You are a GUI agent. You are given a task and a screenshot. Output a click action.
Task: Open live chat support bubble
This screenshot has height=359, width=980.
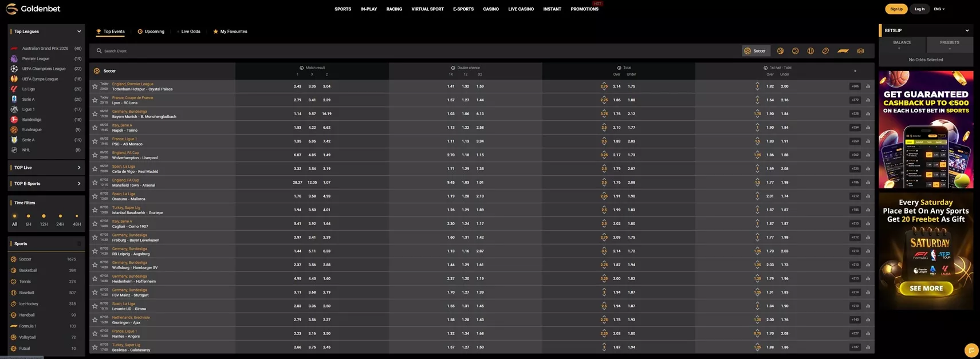pos(971,350)
